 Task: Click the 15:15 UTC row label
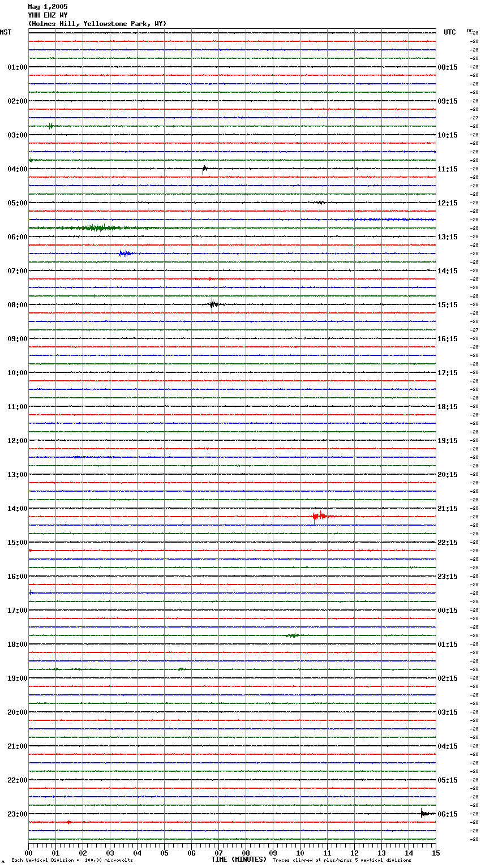click(x=448, y=305)
